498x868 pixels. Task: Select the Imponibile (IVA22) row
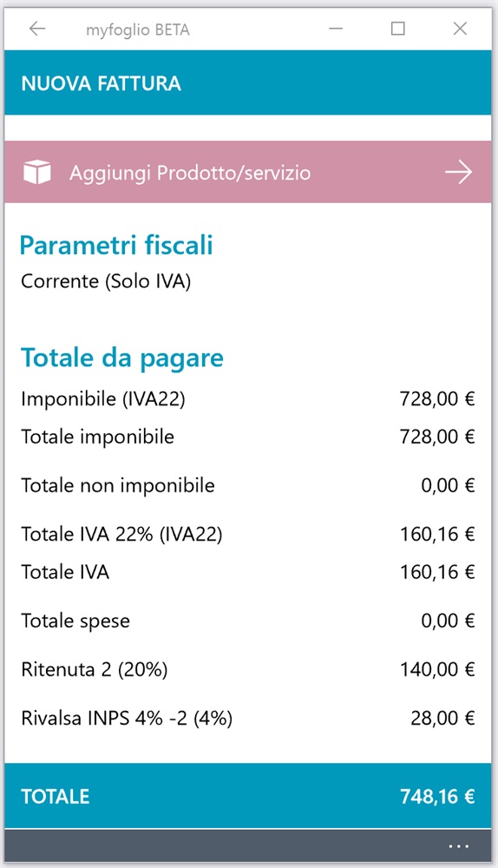[248, 398]
